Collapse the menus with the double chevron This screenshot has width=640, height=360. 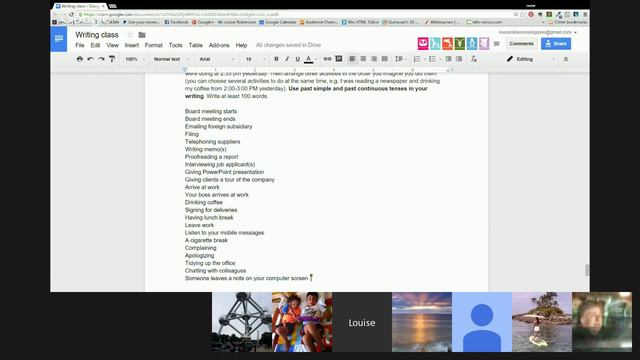[x=566, y=59]
